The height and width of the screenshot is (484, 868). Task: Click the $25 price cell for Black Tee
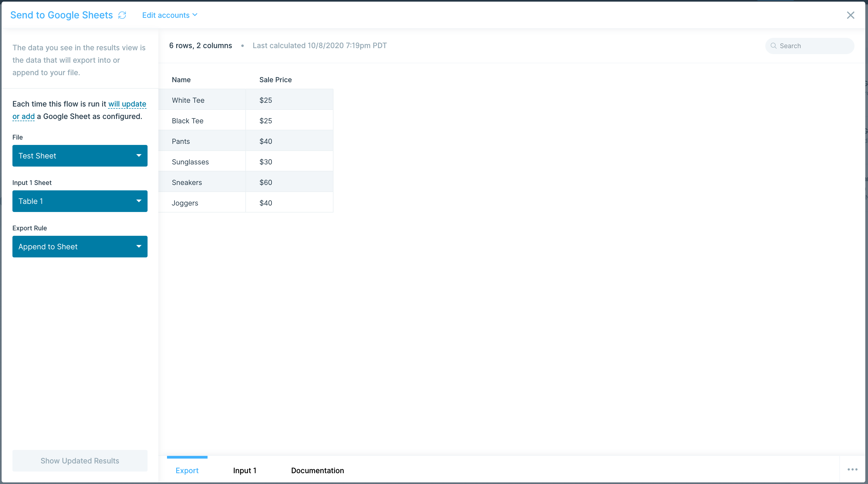tap(289, 121)
